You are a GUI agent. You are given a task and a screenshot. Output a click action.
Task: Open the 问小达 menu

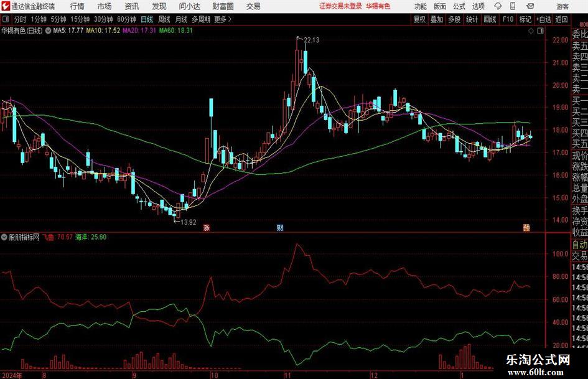point(189,6)
